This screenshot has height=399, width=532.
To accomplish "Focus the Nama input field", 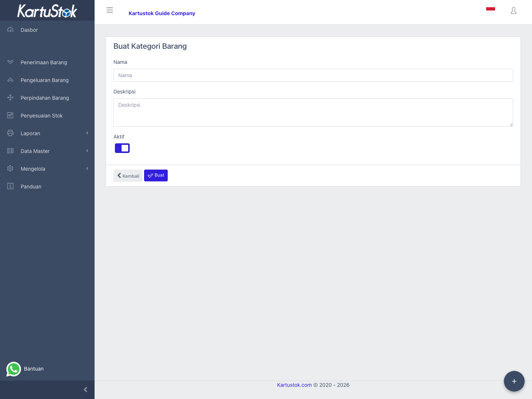I will 313,75.
